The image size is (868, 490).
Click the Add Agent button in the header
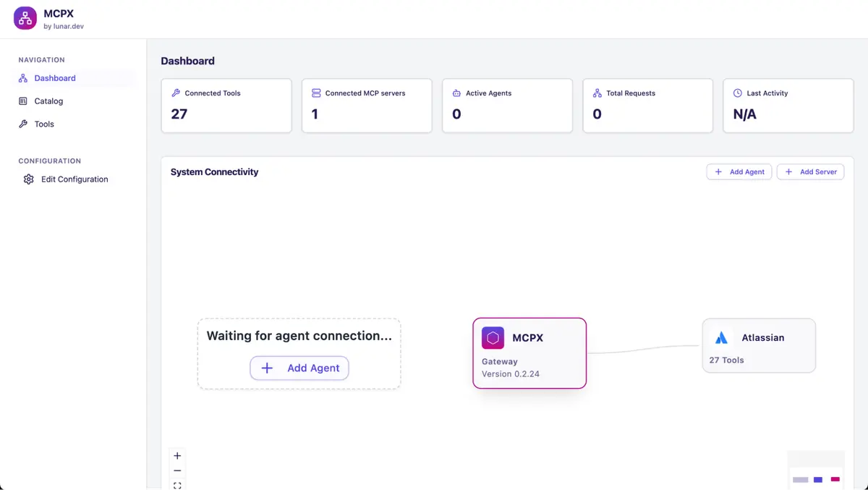pos(739,172)
